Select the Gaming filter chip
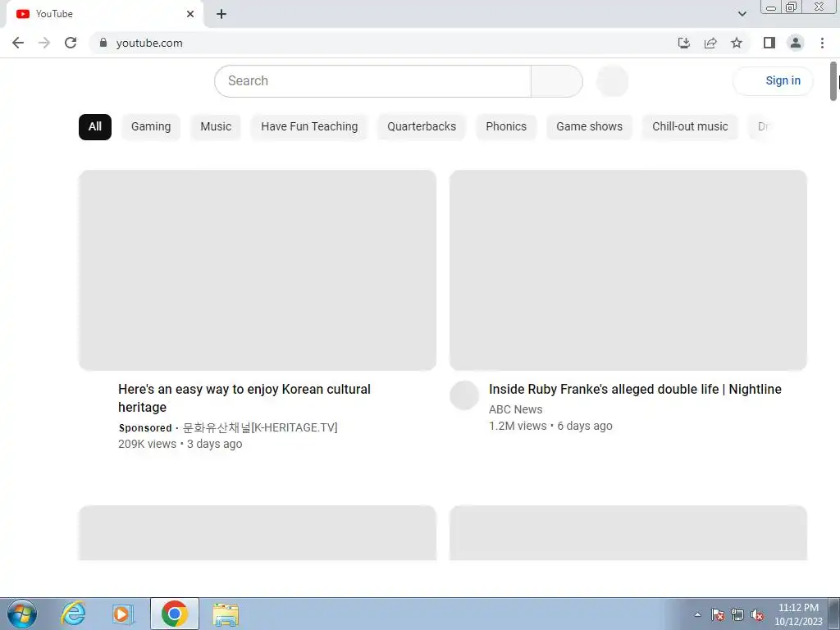Image resolution: width=840 pixels, height=630 pixels. [x=151, y=127]
